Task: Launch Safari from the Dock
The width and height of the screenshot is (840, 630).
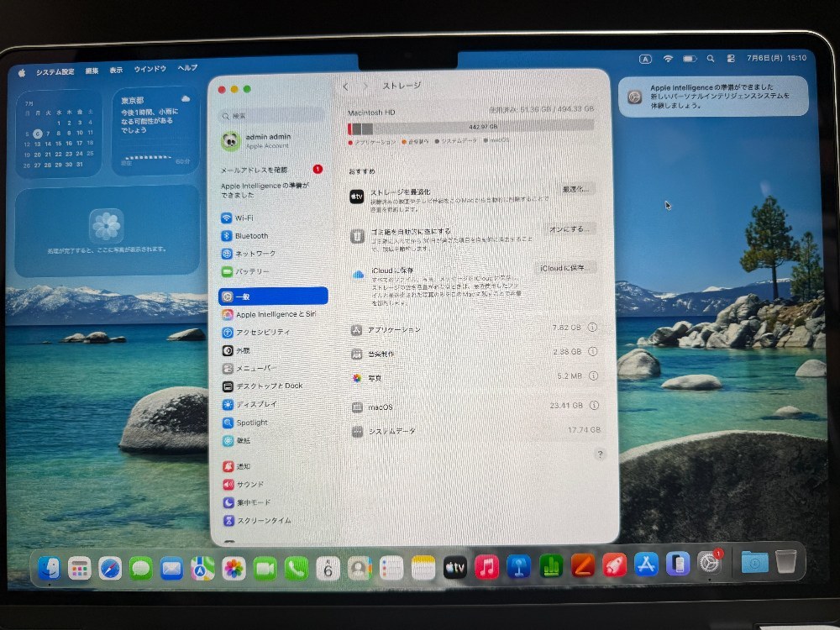Action: (x=110, y=569)
